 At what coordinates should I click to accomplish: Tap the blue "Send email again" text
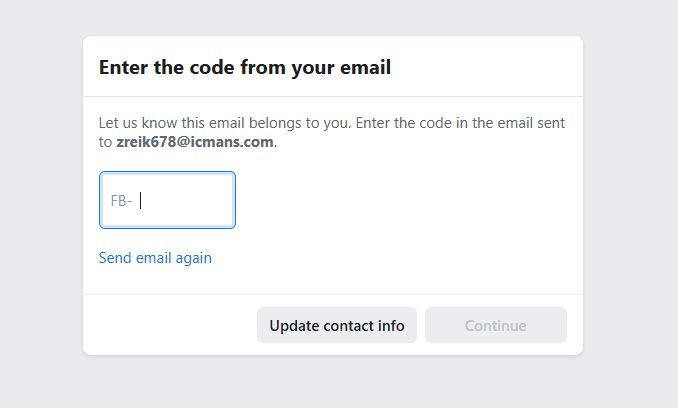click(155, 258)
